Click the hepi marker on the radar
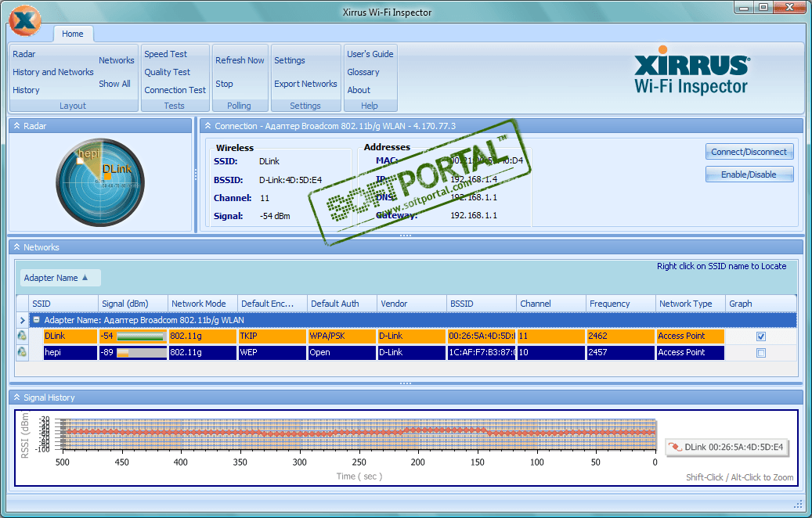 pos(81,161)
